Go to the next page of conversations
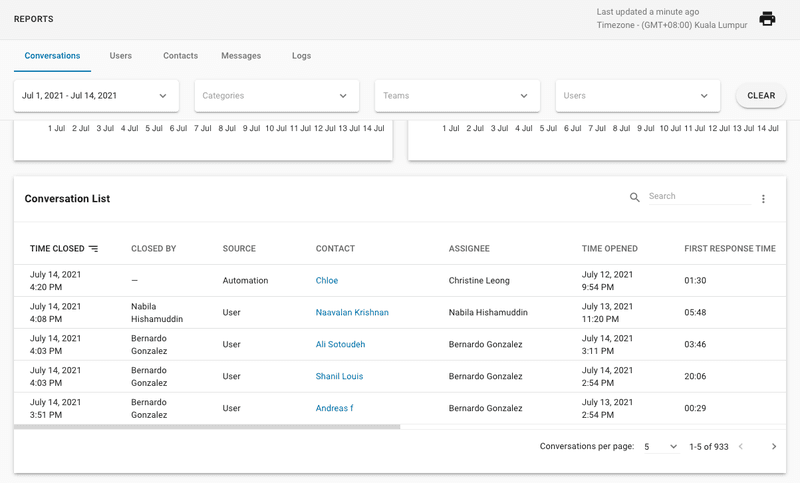 [773, 447]
